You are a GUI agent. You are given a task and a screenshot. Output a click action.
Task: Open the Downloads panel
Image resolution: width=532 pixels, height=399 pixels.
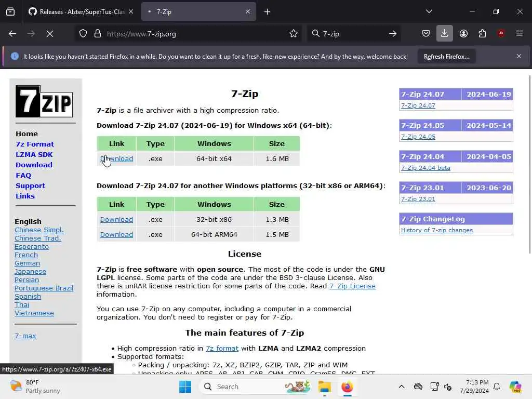click(x=445, y=34)
